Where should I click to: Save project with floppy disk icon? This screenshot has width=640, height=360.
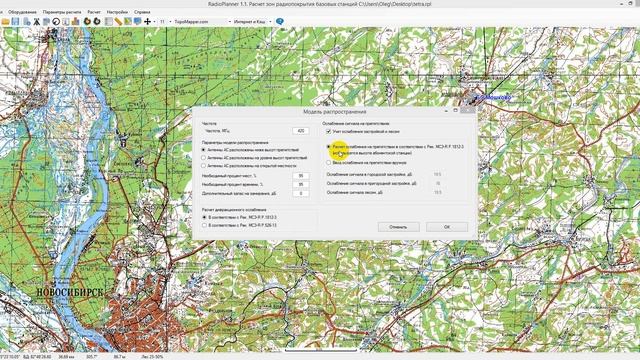[x=16, y=22]
